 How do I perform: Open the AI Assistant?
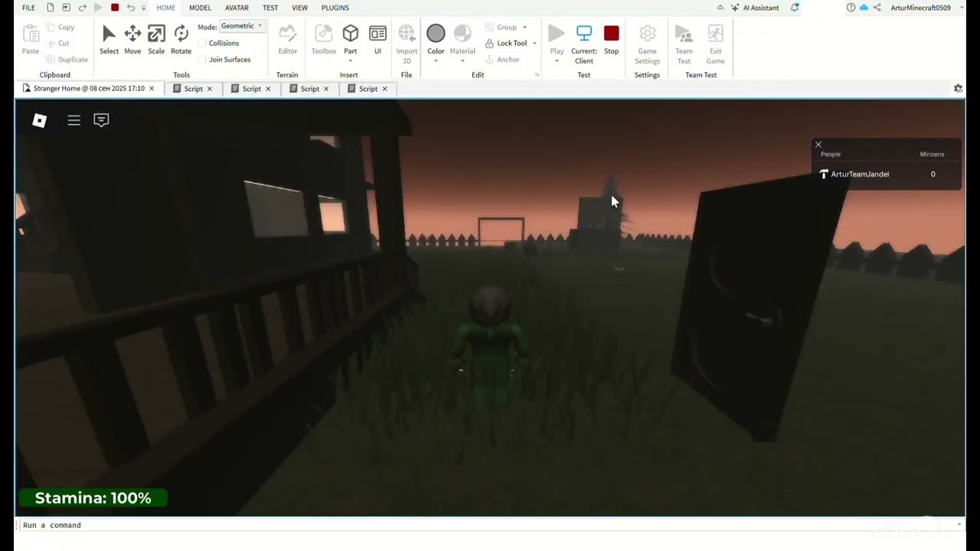pos(755,8)
